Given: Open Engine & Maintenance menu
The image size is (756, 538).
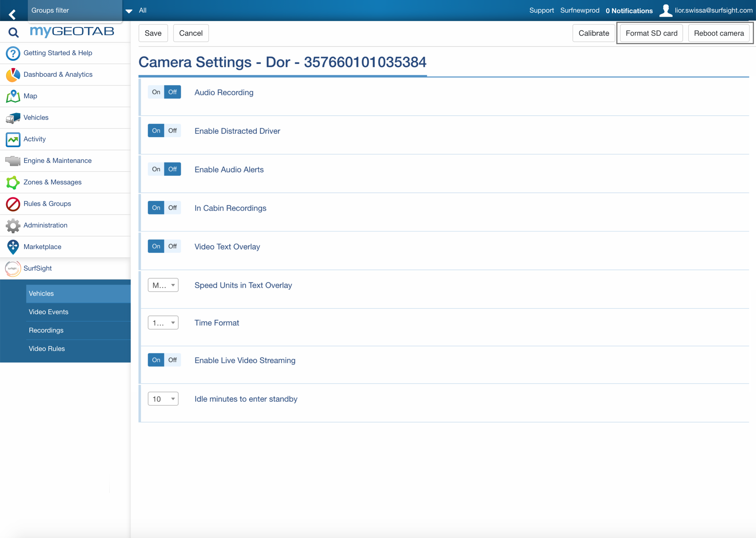Looking at the screenshot, I should click(x=65, y=161).
